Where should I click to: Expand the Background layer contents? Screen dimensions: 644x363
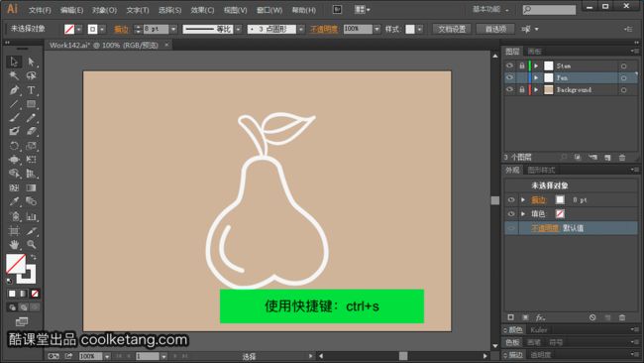click(536, 89)
